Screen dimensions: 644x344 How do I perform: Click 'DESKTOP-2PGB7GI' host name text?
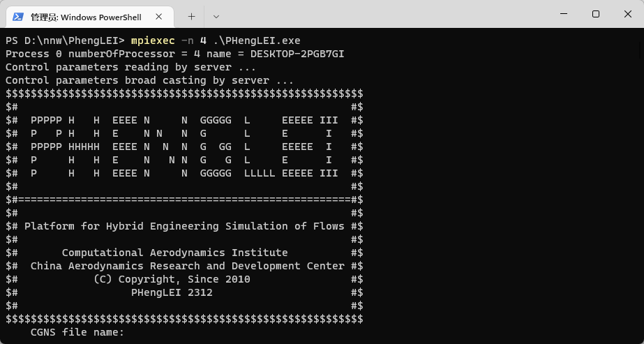297,54
